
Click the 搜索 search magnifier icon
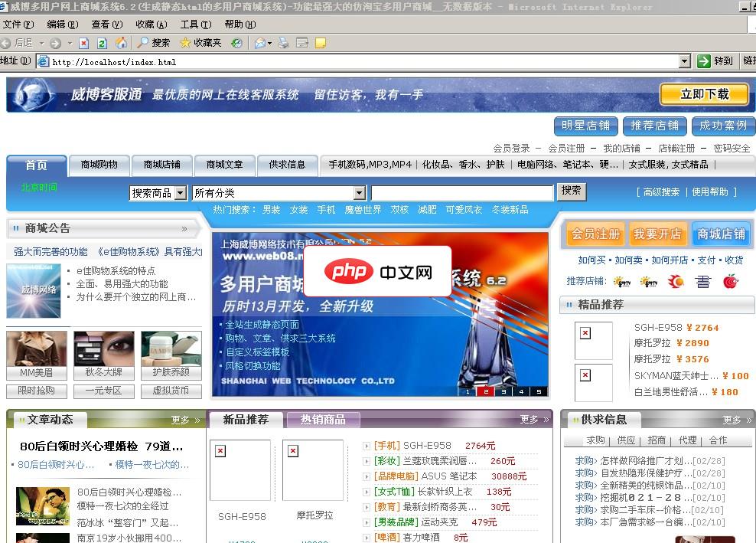coord(142,44)
